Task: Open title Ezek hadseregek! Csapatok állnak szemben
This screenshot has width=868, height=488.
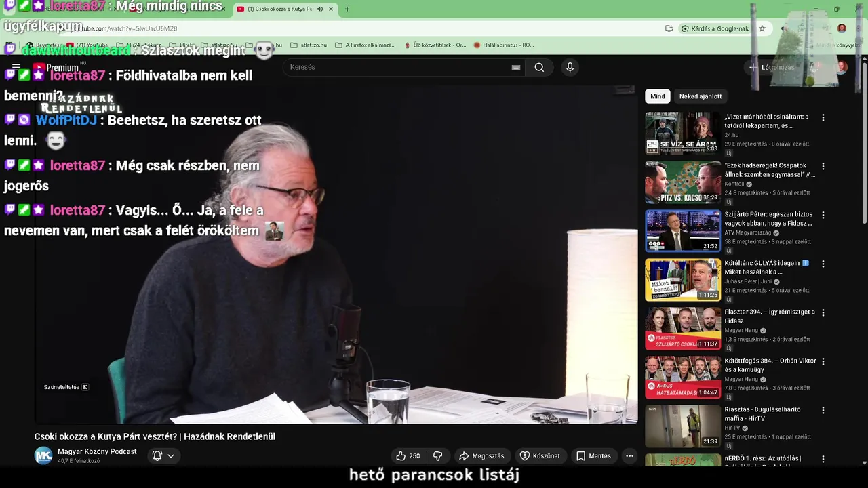Action: tap(770, 170)
